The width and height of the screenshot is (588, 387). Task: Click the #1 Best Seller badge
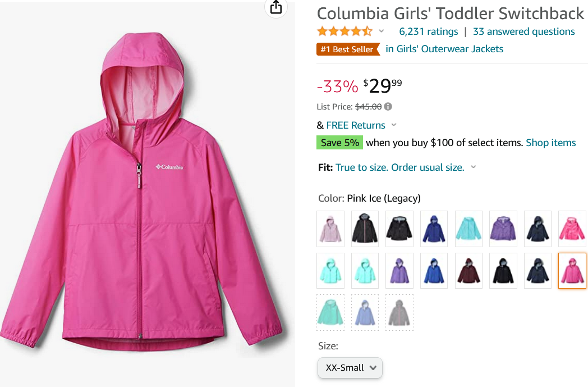coord(347,49)
